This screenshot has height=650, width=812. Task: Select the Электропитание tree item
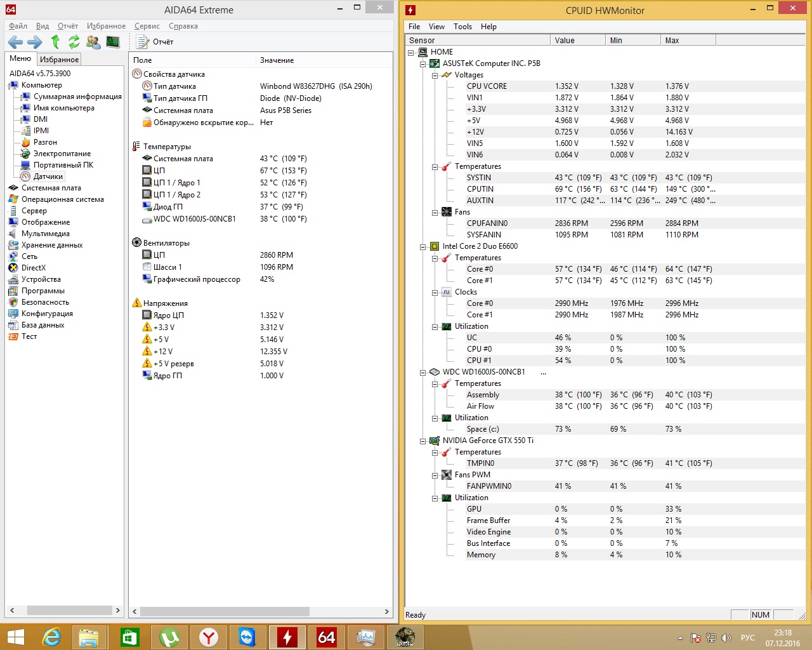pos(62,154)
